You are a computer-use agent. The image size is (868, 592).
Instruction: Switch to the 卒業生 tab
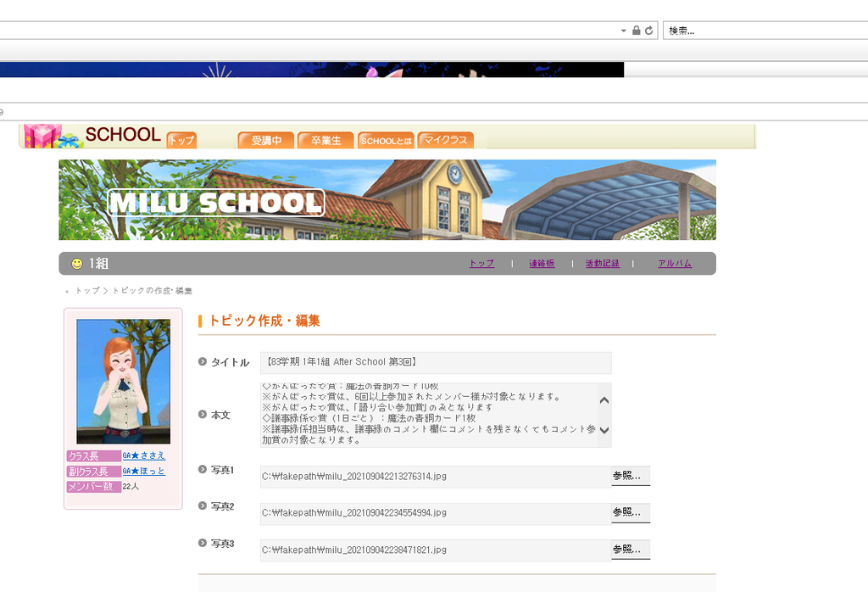coord(325,140)
